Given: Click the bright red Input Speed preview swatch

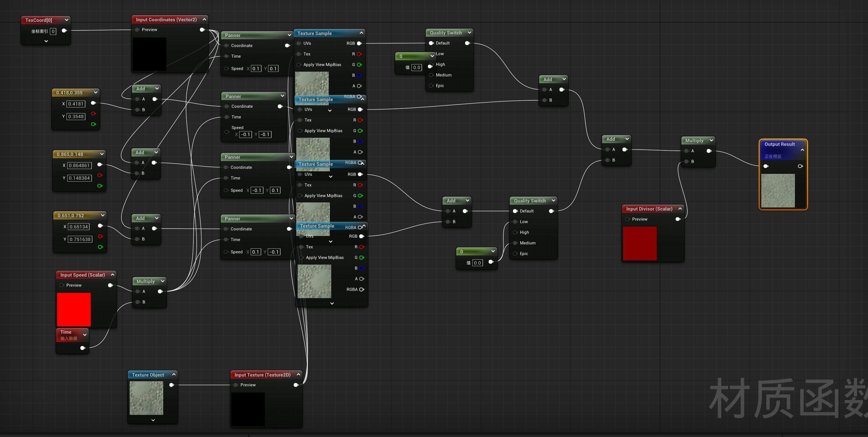Looking at the screenshot, I should pos(74,310).
